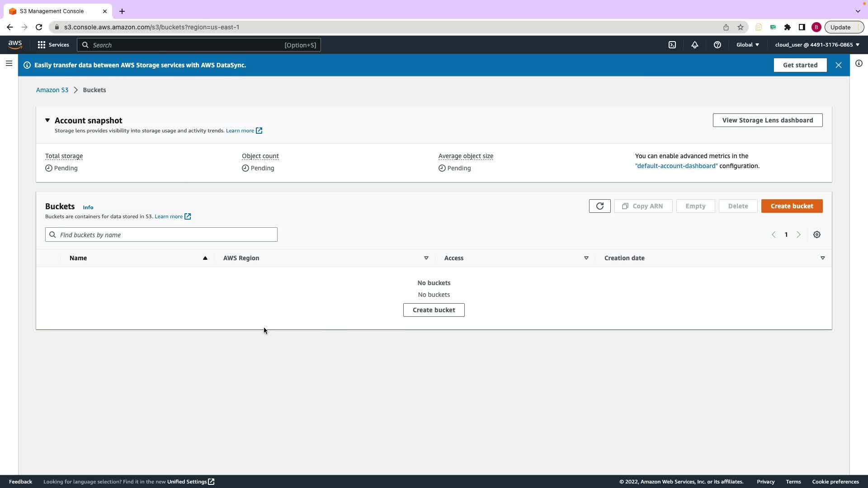This screenshot has height=488, width=868.
Task: Click Amazon S3 breadcrumb link
Action: 52,90
